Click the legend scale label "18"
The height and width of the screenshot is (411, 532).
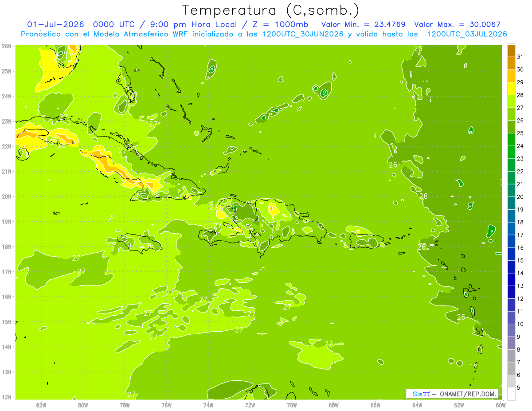point(520,222)
